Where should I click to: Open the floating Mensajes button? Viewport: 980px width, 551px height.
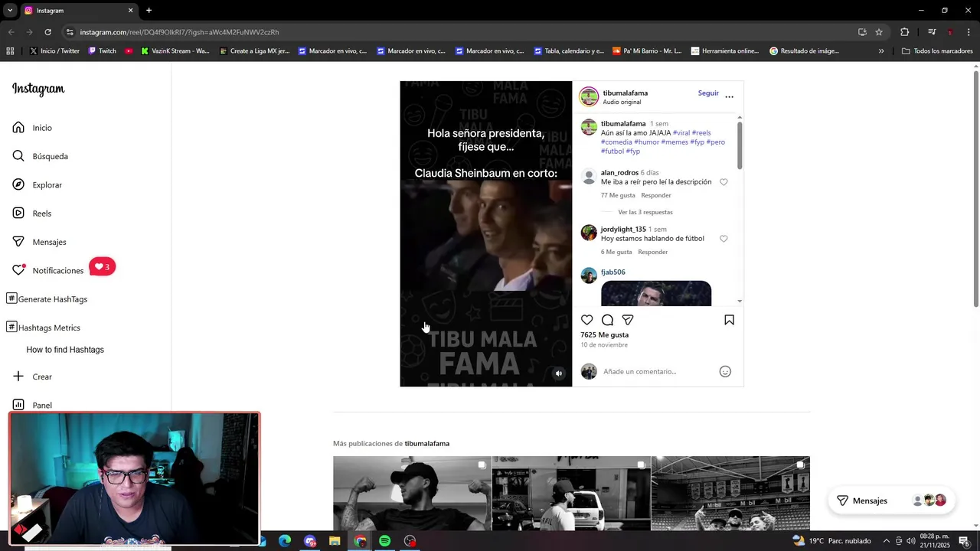point(891,500)
